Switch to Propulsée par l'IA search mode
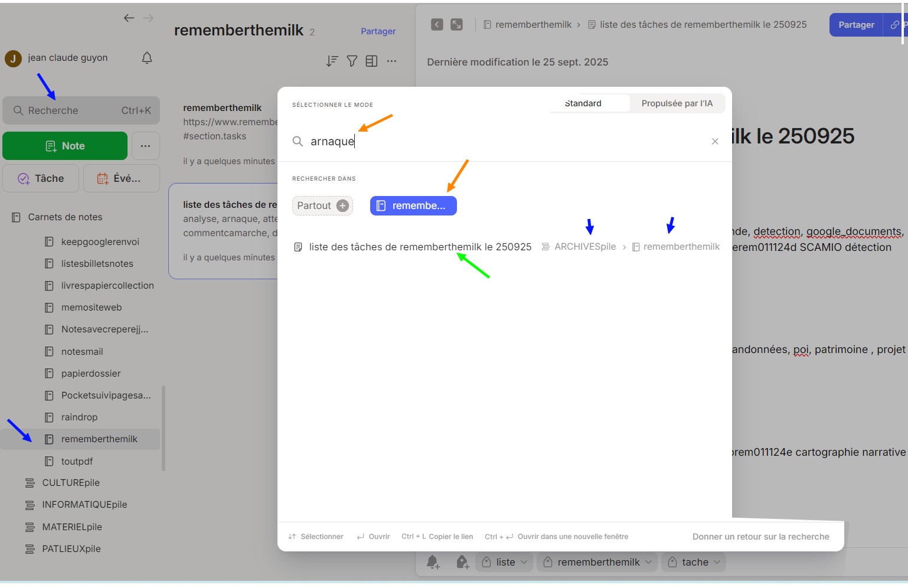Screen dimensions: 908x588 [x=677, y=103]
